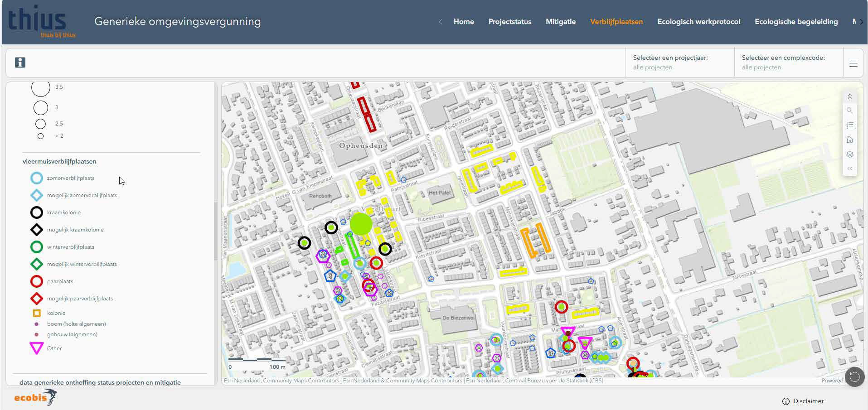The height and width of the screenshot is (410, 868).
Task: Click the refresh arrow at the map's bottom-right corner
Action: [854, 376]
